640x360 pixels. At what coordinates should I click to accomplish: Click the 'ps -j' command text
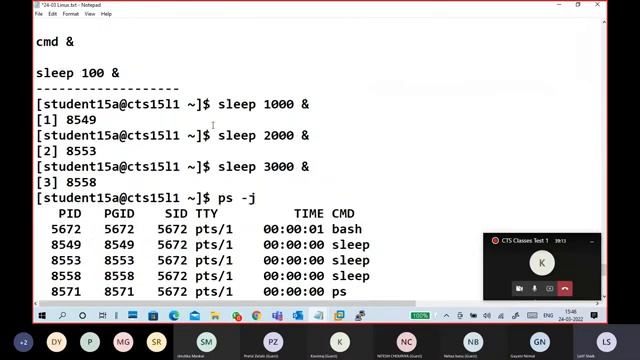237,198
